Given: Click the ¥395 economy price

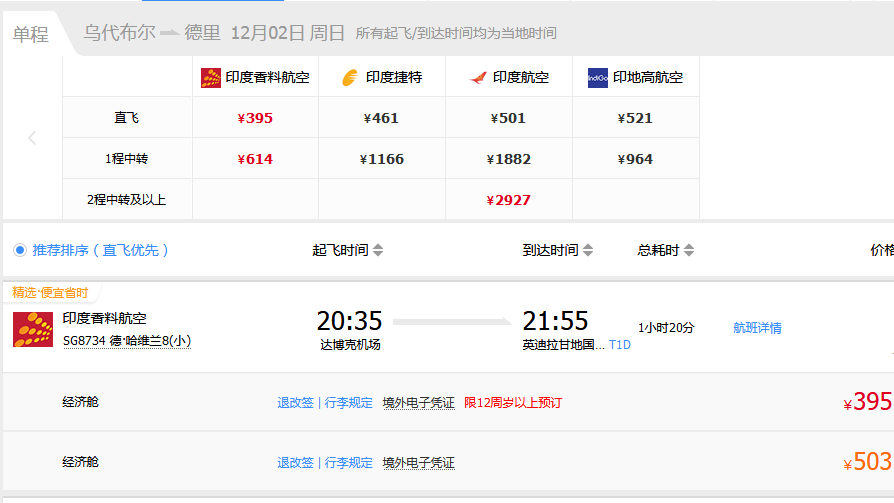Looking at the screenshot, I should point(867,402).
